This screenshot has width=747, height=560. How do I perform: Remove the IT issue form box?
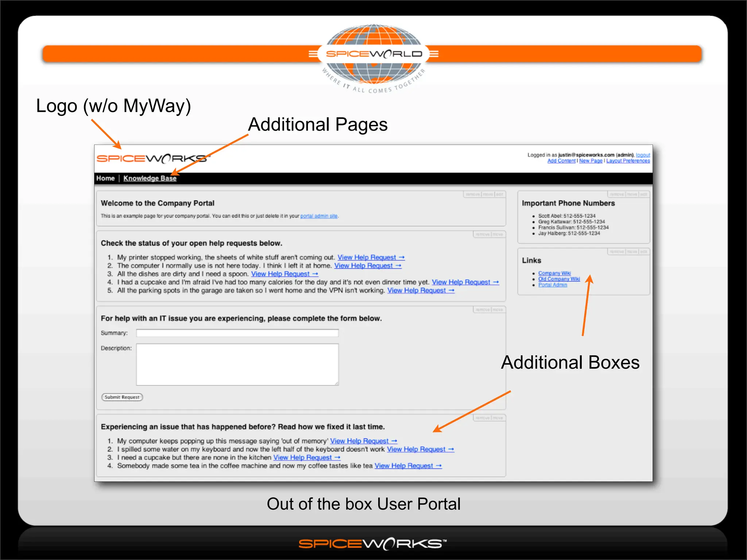tap(483, 310)
